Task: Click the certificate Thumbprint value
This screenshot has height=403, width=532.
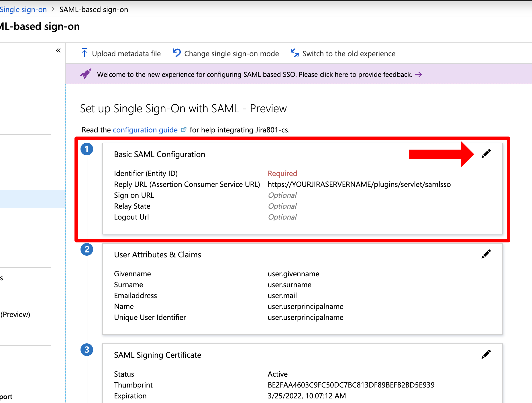Action: 351,385
